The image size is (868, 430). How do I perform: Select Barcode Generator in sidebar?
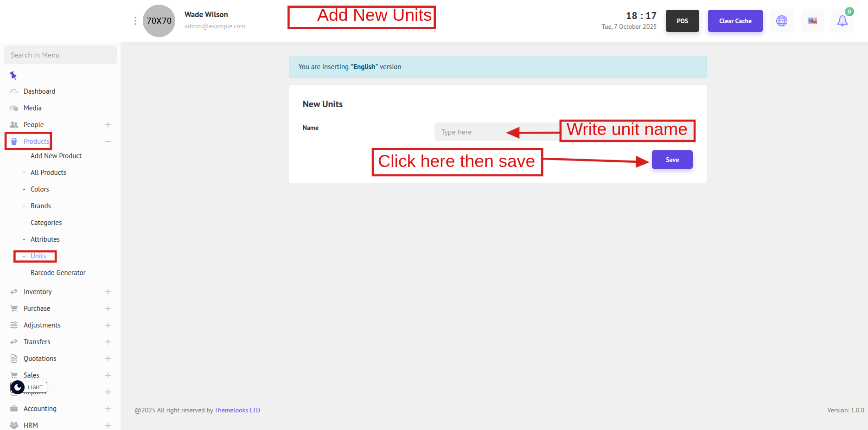coord(58,273)
